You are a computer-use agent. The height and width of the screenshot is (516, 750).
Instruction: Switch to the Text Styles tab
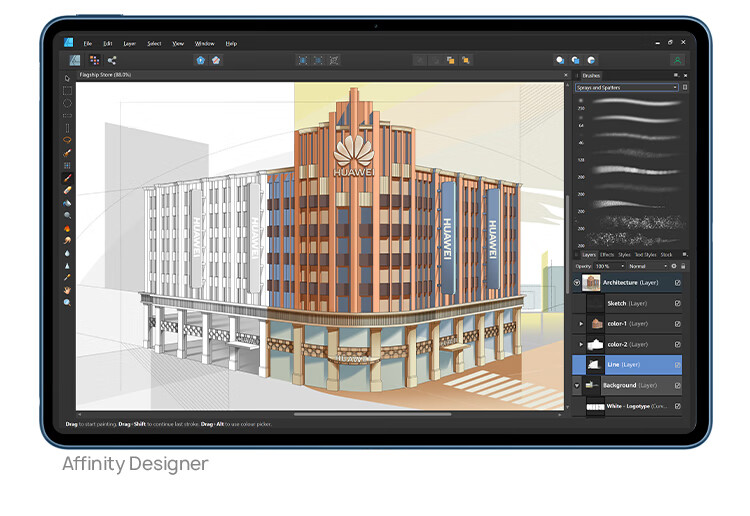tap(645, 255)
